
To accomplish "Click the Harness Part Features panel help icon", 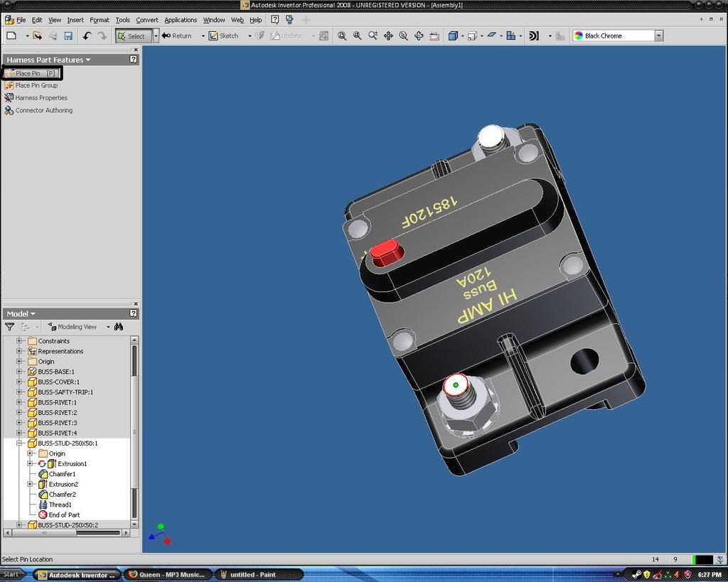I will point(133,60).
